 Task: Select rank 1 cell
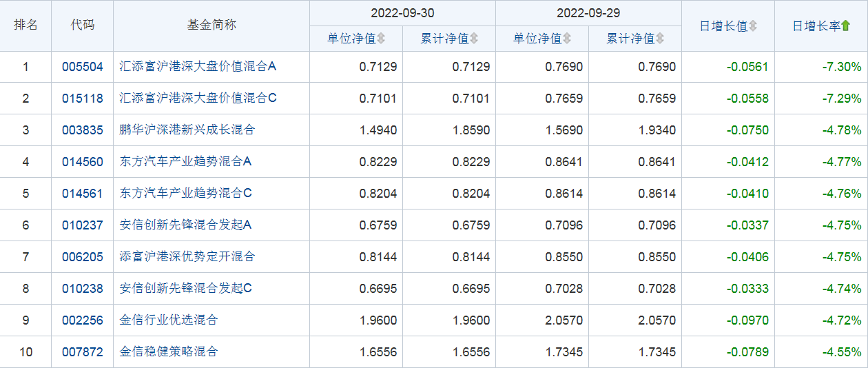click(25, 67)
